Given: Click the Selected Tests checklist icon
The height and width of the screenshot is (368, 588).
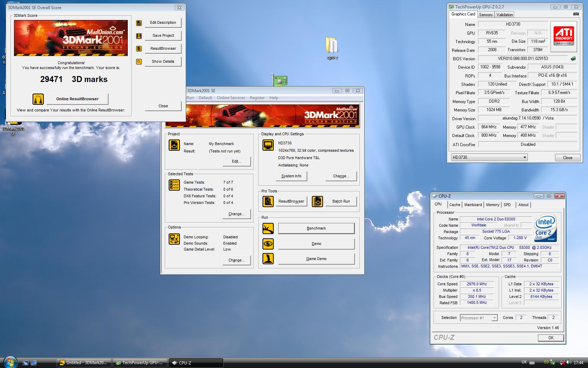Looking at the screenshot, I should click(x=174, y=185).
